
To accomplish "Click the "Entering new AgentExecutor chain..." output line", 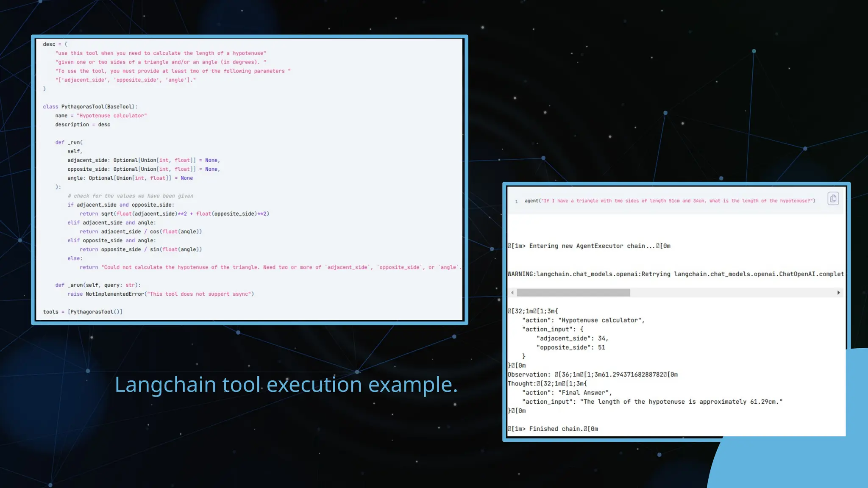I will [x=589, y=246].
